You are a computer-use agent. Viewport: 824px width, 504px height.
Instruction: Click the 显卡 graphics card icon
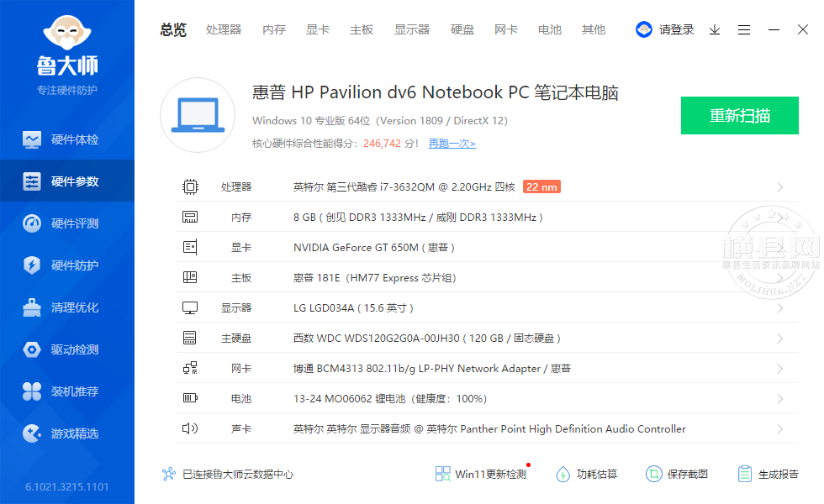(190, 247)
